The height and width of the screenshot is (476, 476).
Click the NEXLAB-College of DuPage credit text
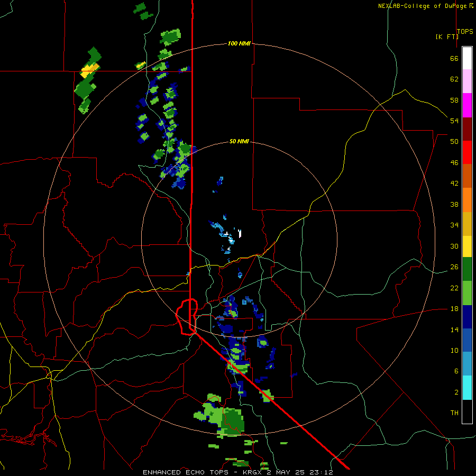(422, 6)
